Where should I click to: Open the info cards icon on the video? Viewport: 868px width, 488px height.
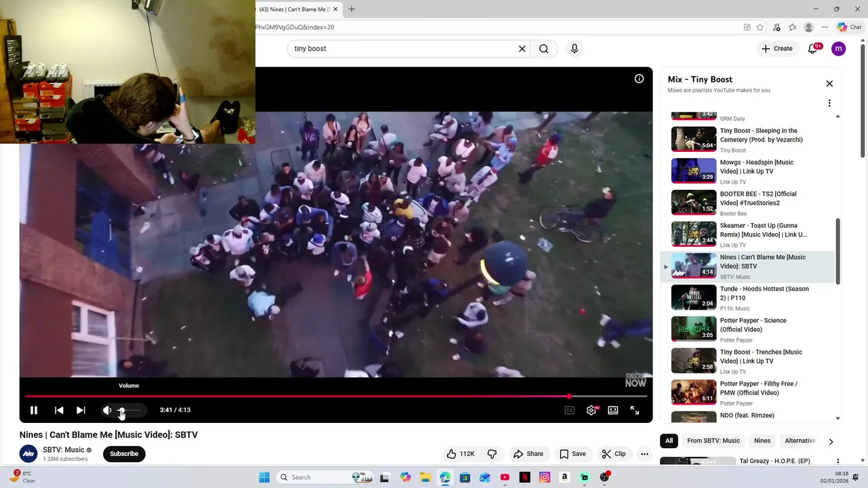639,79
